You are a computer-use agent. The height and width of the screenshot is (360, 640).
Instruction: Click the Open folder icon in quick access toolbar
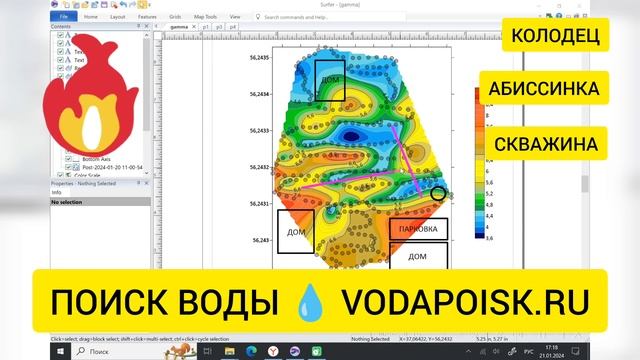(x=85, y=5)
